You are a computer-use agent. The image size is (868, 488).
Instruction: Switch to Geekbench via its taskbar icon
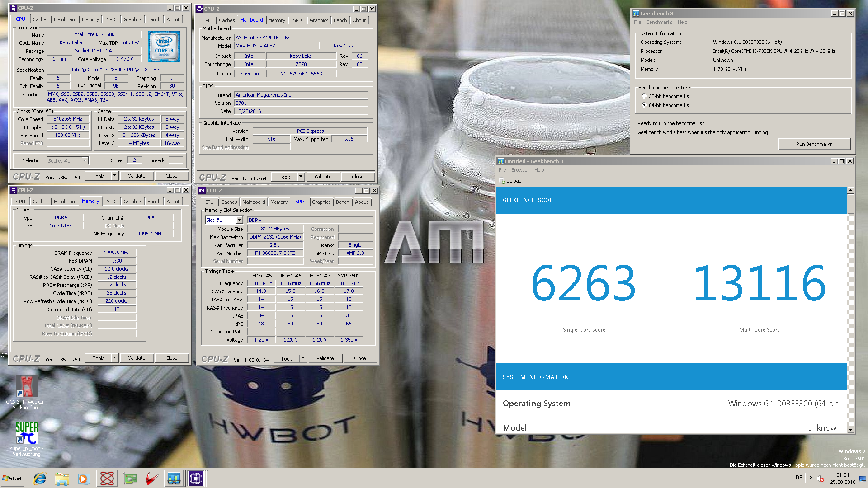[x=174, y=479]
